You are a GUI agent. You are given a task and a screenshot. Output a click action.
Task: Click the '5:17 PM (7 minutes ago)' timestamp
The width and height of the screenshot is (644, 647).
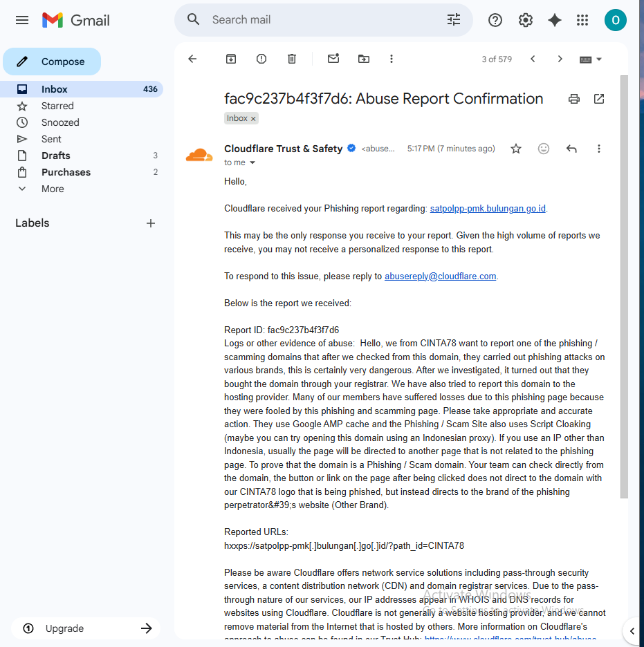451,149
